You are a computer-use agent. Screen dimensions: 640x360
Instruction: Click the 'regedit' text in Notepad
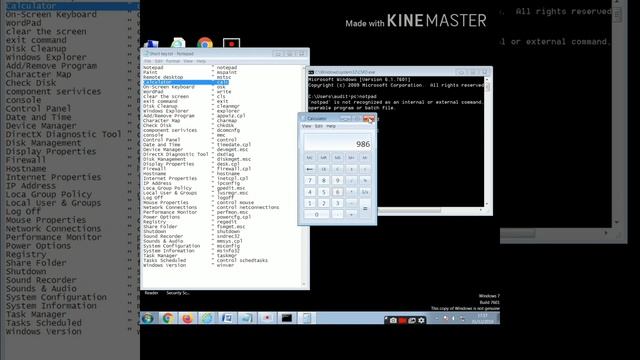click(x=227, y=222)
